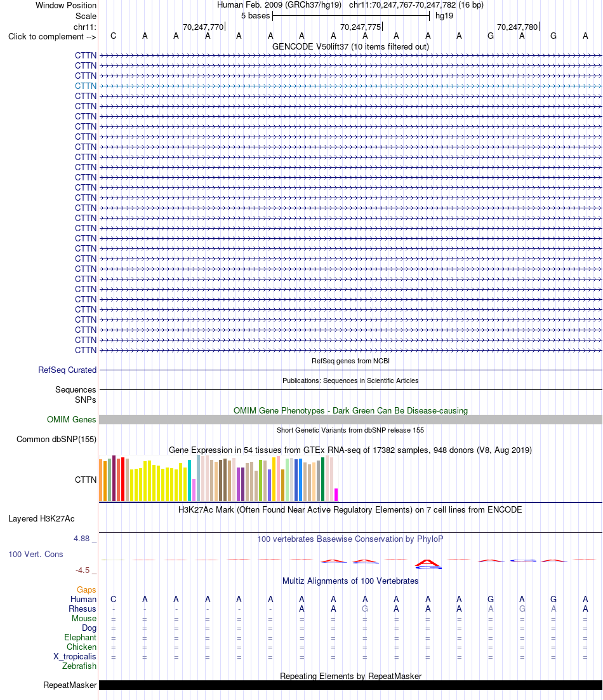Select the chr11:70,247,767-70,247,782 position text
Image resolution: width=603 pixels, height=700 pixels.
[402, 5]
